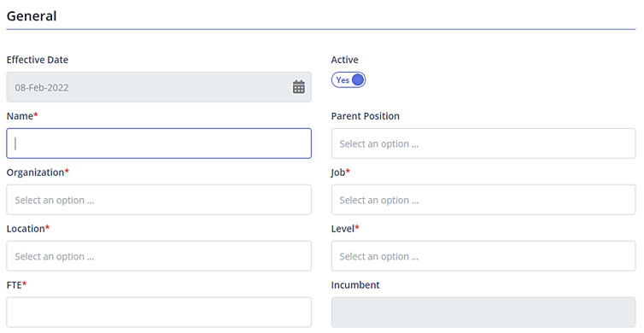Select the greyed-out Incumbent field
This screenshot has height=333, width=644.
483,312
